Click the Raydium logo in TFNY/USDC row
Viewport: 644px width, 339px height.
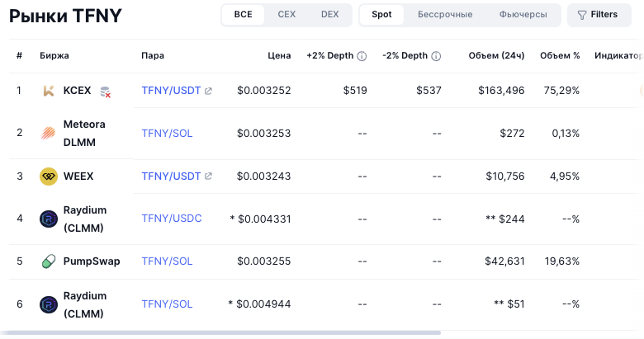click(x=49, y=219)
